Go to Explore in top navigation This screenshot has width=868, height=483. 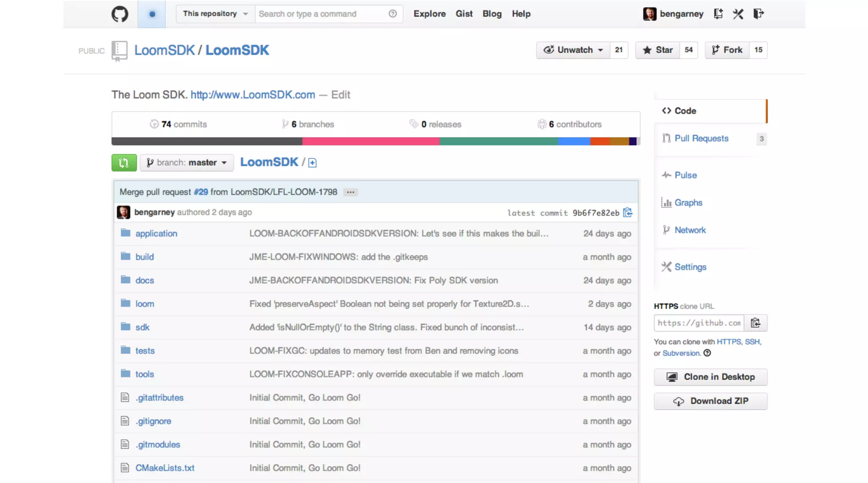point(429,14)
